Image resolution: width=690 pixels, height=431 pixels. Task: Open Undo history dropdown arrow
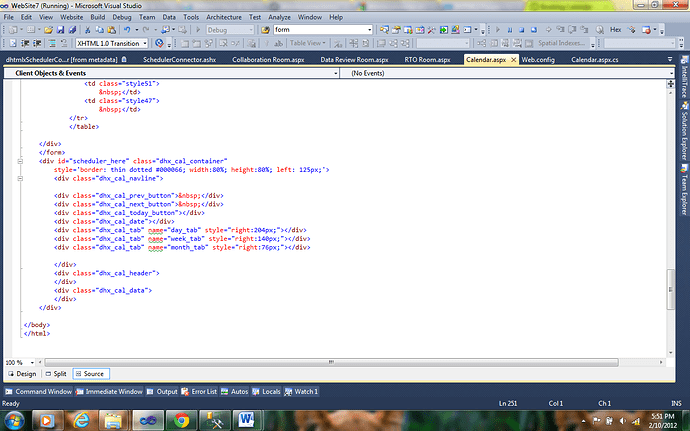pyautogui.click(x=136, y=30)
